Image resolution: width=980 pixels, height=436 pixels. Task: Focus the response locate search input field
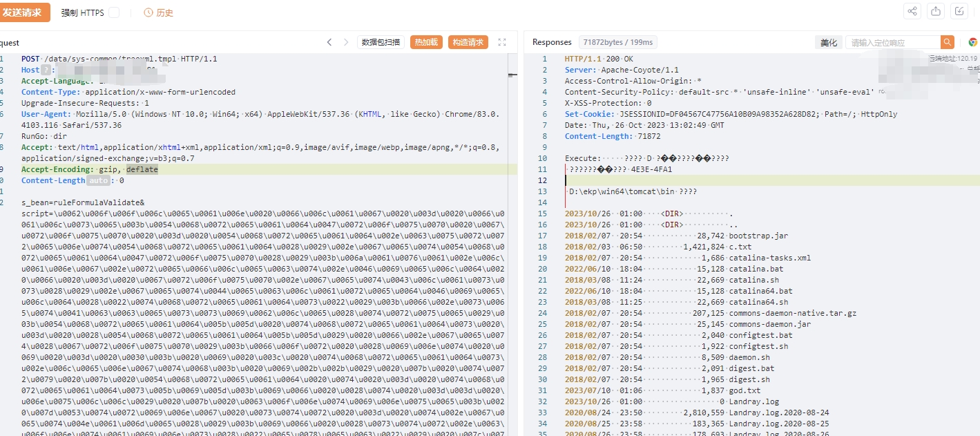(x=892, y=42)
